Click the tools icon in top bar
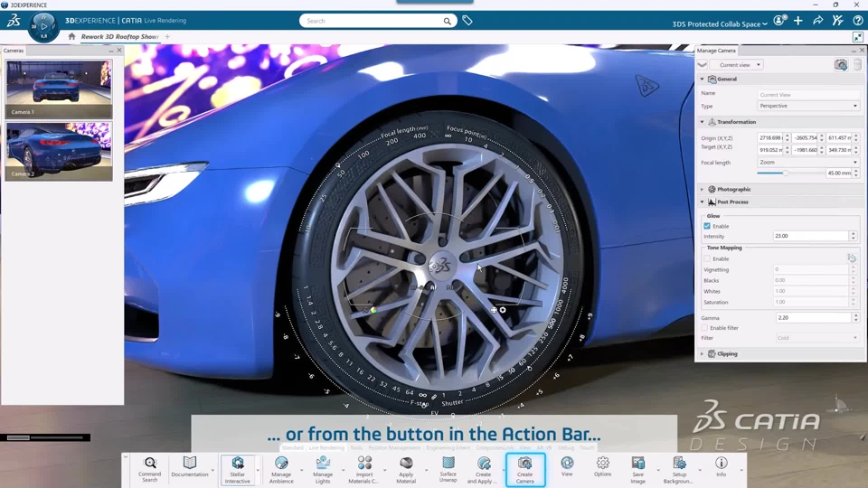 (837, 21)
